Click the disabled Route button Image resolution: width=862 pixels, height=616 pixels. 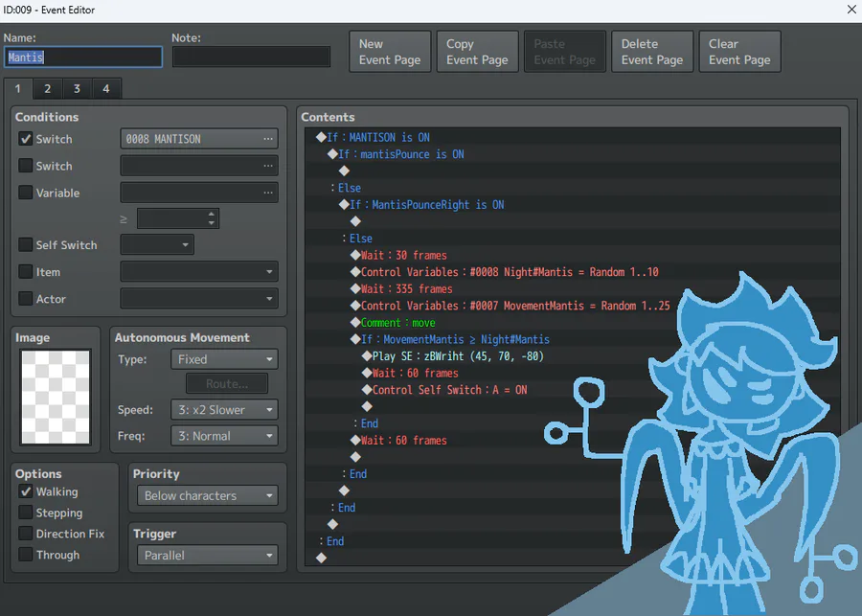pyautogui.click(x=227, y=384)
